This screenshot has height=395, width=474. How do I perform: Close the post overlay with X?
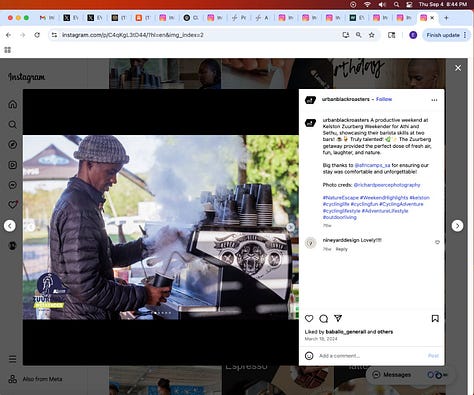pos(458,68)
